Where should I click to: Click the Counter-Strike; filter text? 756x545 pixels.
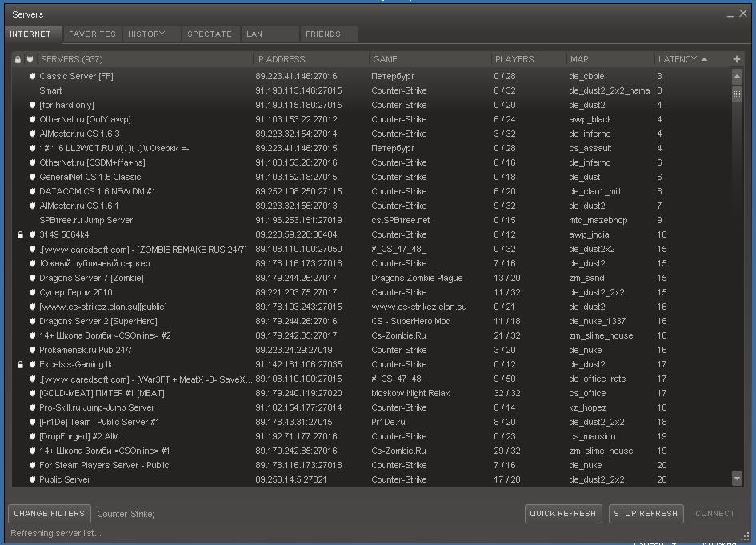tap(126, 514)
